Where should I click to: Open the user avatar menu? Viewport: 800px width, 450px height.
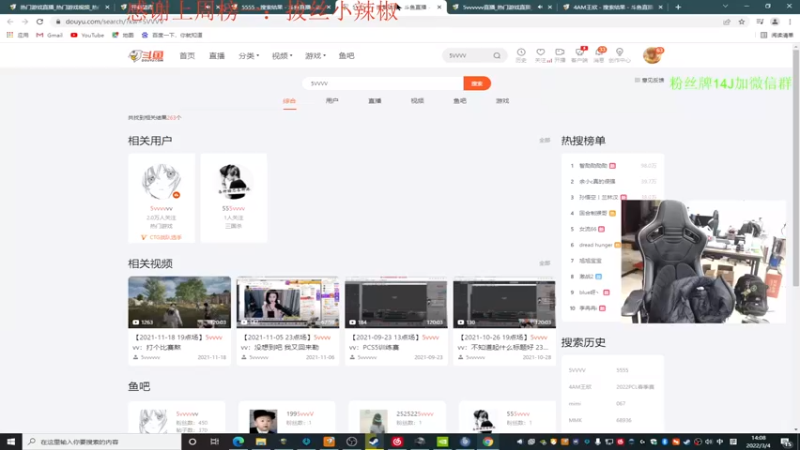tap(652, 55)
